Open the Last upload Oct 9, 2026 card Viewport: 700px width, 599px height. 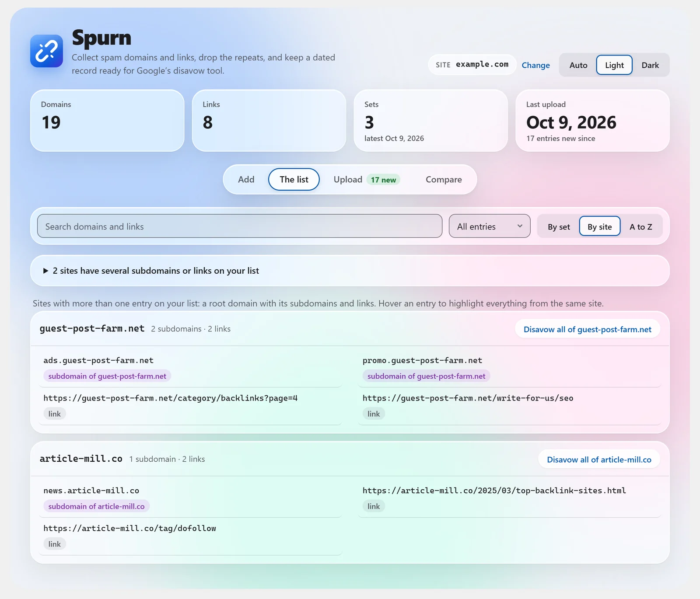click(592, 121)
